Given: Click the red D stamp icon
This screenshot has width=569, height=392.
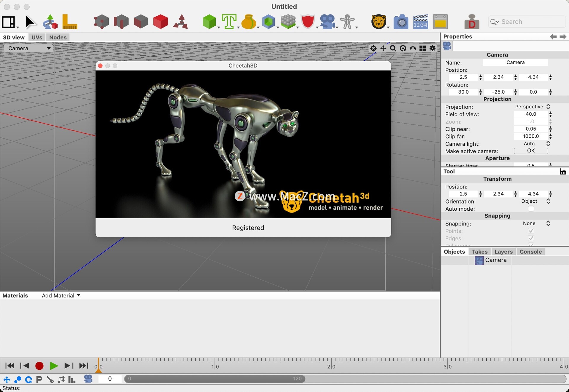Looking at the screenshot, I should pyautogui.click(x=472, y=22).
